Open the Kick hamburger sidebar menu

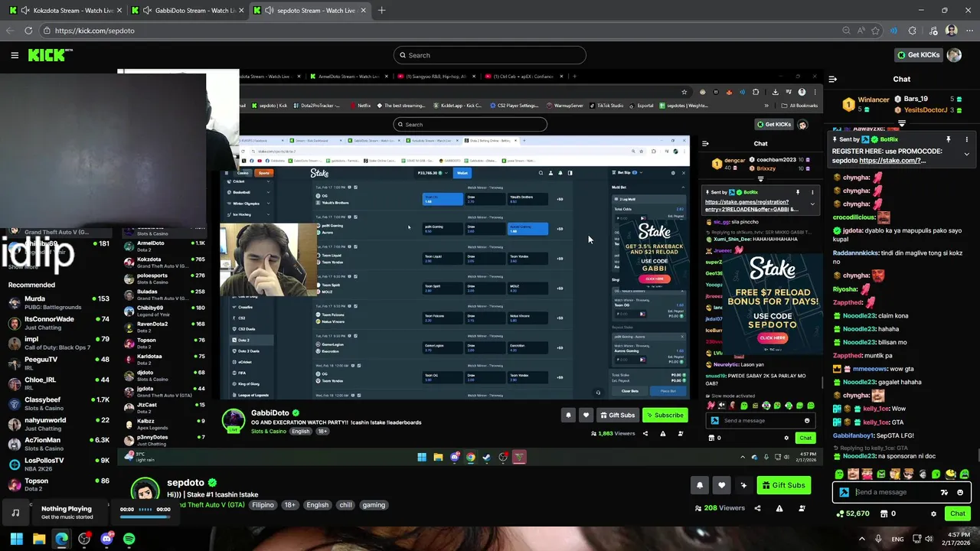click(x=15, y=55)
